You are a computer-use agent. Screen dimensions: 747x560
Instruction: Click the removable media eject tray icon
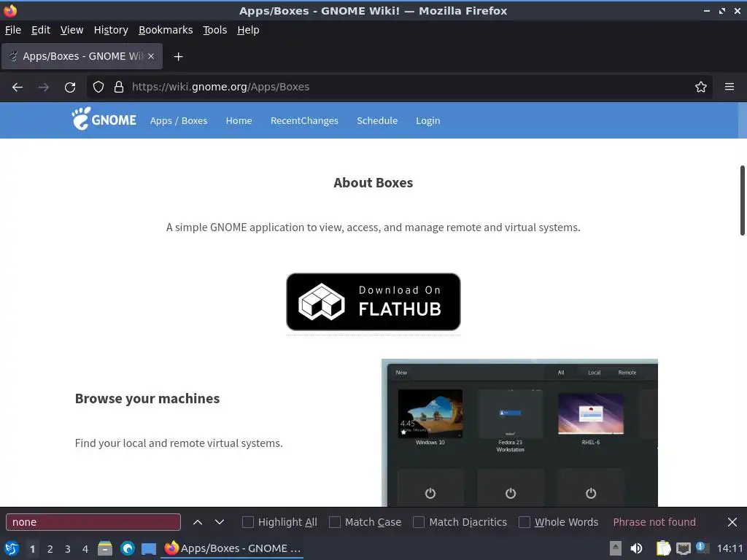click(616, 548)
